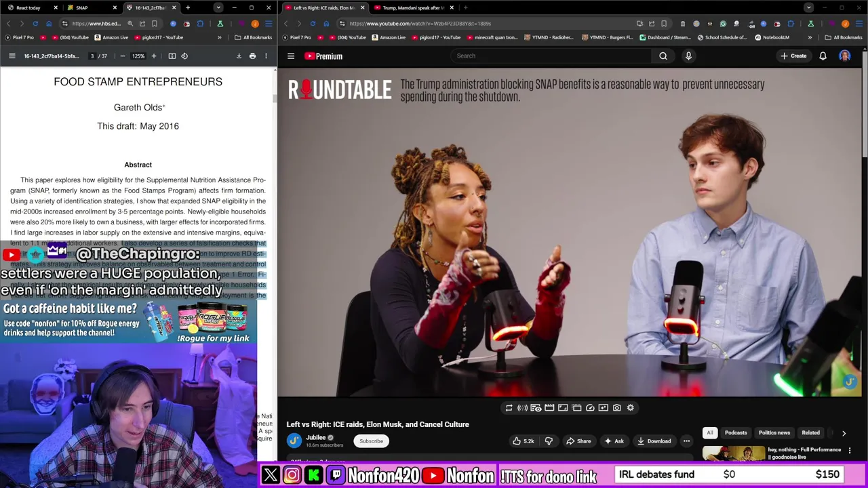This screenshot has height=488, width=868.
Task: Show more filter chips arrow
Action: click(x=844, y=432)
